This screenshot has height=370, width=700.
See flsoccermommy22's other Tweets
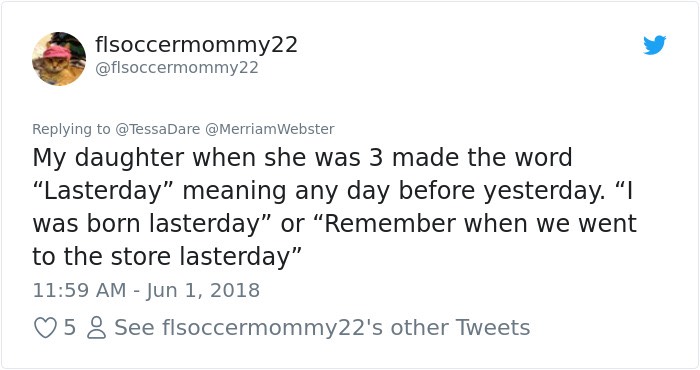[322, 328]
